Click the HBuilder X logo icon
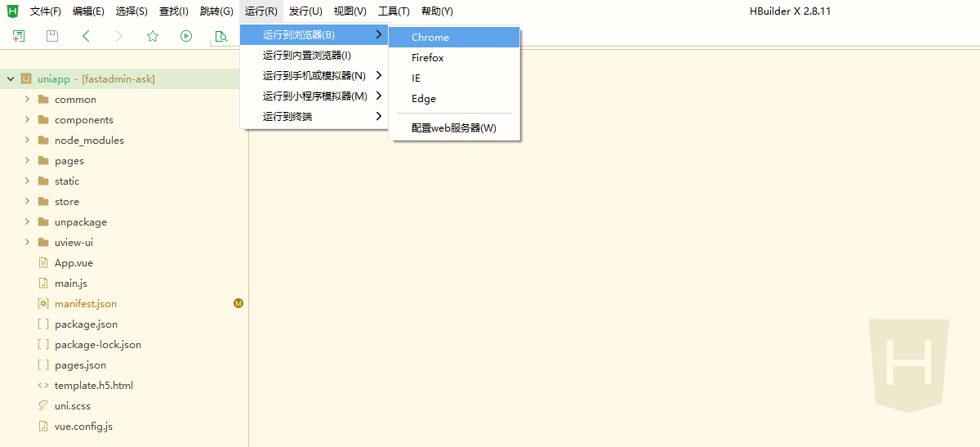Image resolution: width=980 pixels, height=447 pixels. pos(12,11)
